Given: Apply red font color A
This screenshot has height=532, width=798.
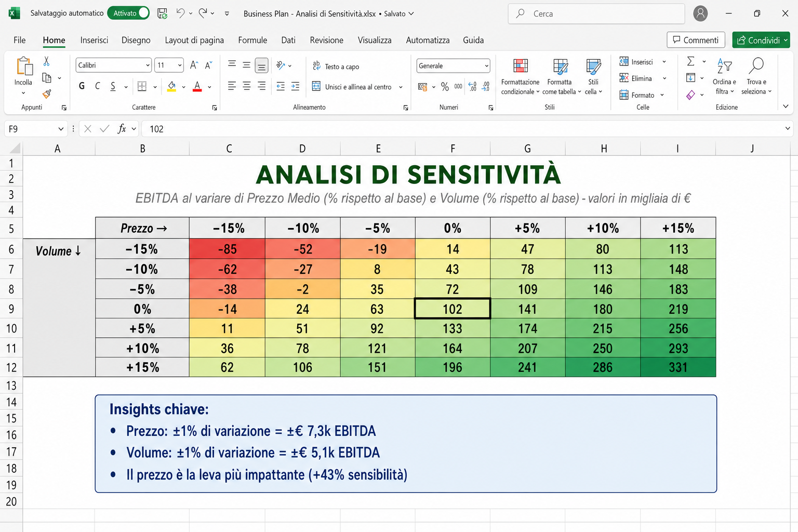Looking at the screenshot, I should [x=197, y=86].
